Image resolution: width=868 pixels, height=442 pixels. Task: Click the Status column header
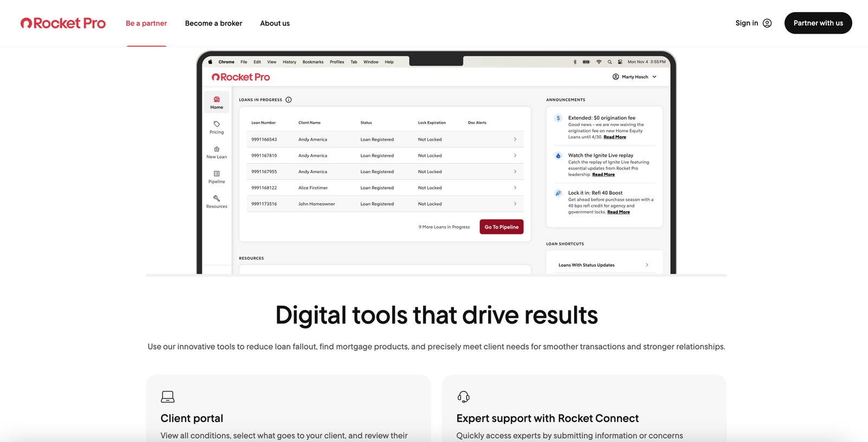point(366,123)
